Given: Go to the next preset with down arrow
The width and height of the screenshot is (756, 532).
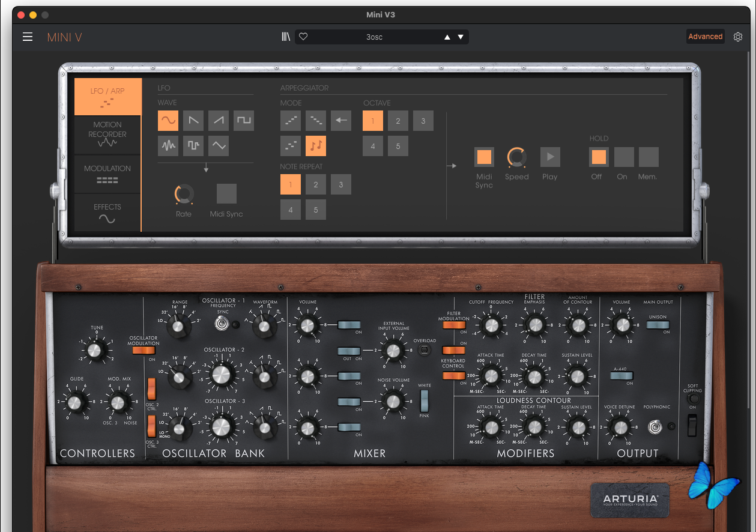Looking at the screenshot, I should pyautogui.click(x=461, y=37).
